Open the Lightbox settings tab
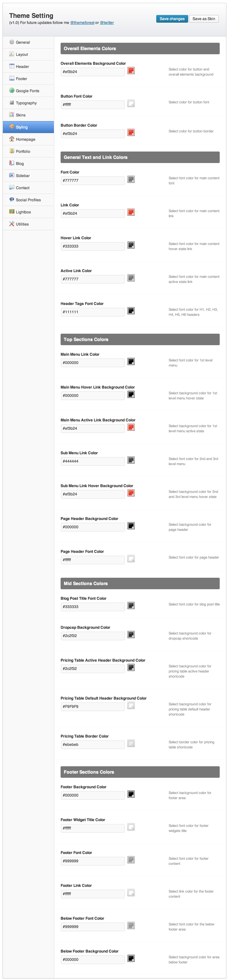228x980 pixels. [x=23, y=212]
